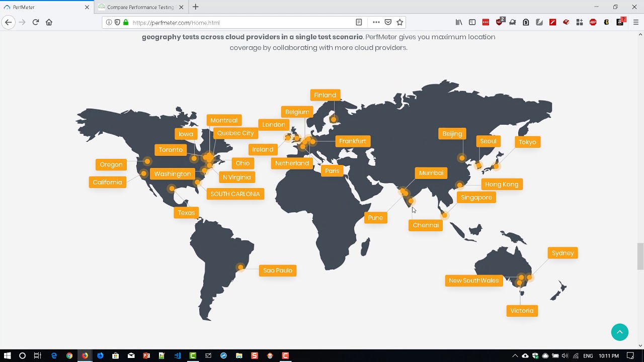
Task: Open Wi-Fi network settings in tray
Action: (576, 356)
